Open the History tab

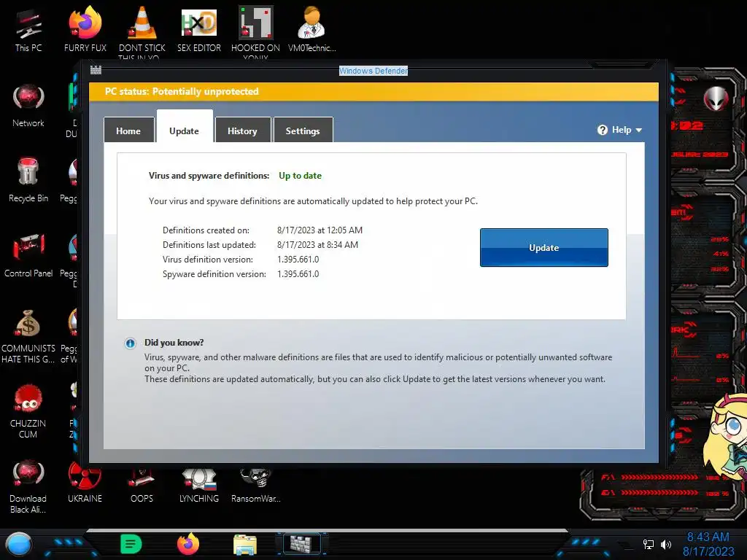pyautogui.click(x=242, y=130)
